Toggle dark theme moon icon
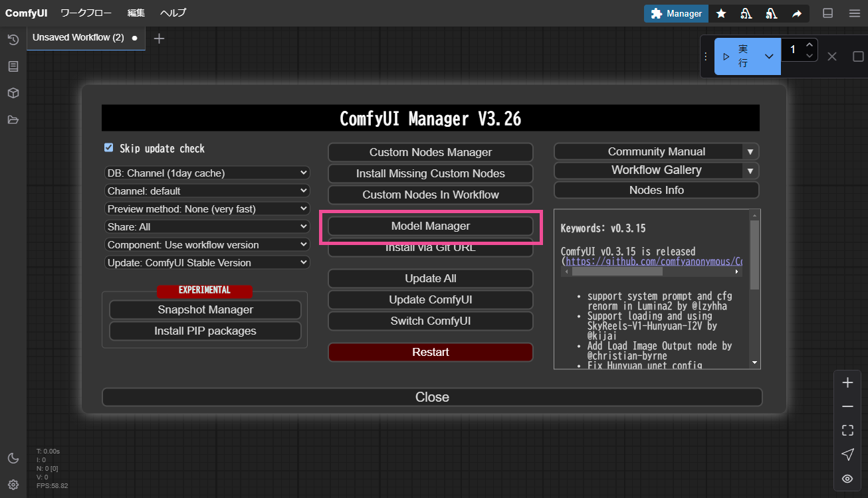 pyautogui.click(x=13, y=458)
